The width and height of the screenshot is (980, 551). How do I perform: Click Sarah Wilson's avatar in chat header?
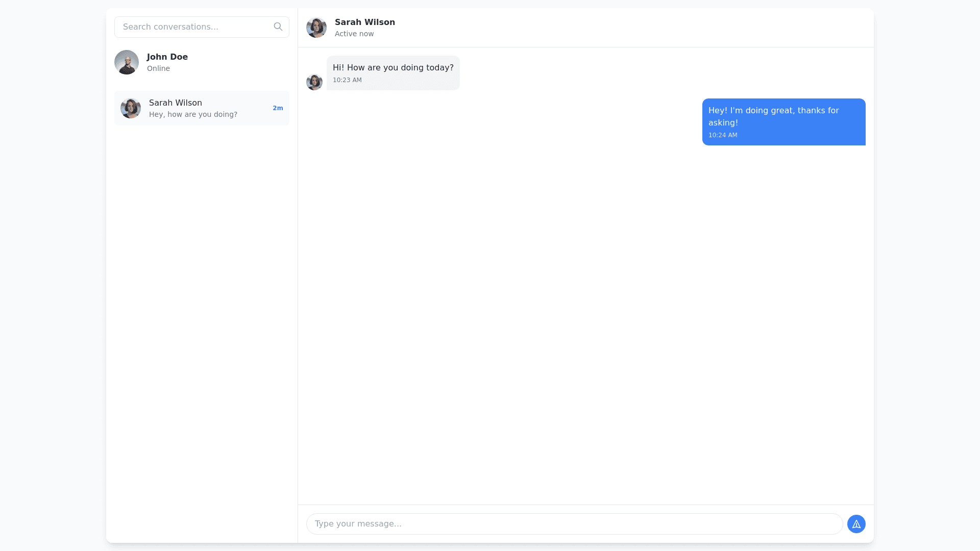coord(316,28)
